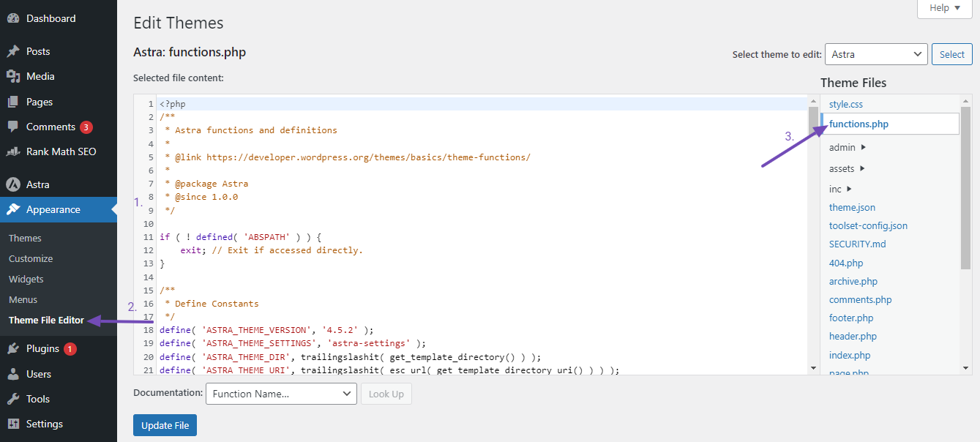Expand the admin folder in Theme Files
The image size is (980, 442).
pyautogui.click(x=848, y=147)
